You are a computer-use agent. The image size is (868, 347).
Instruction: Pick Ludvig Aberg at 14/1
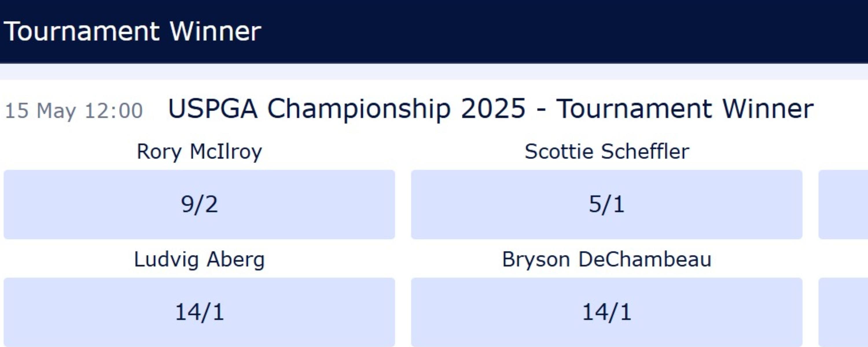(x=199, y=312)
